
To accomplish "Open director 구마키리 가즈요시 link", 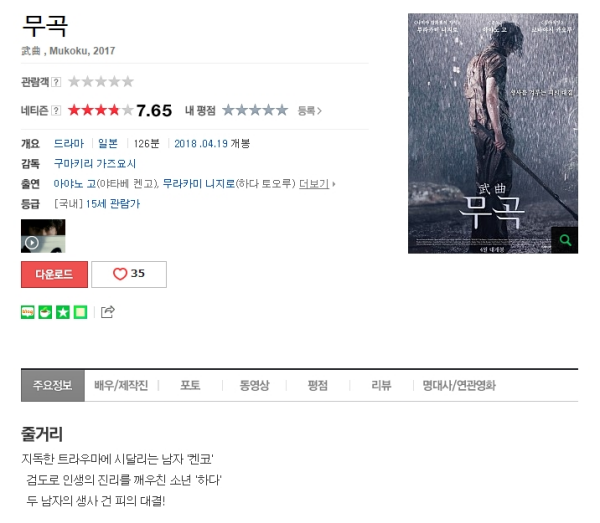I will [95, 164].
